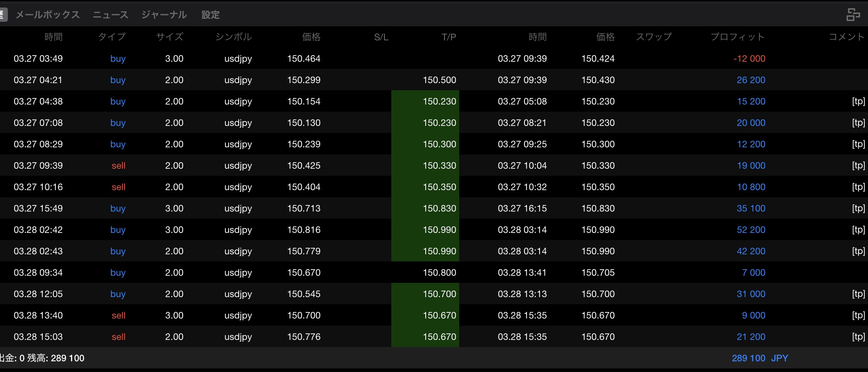Click the panel layout icon at top right
This screenshot has width=868, height=372.
click(x=853, y=15)
